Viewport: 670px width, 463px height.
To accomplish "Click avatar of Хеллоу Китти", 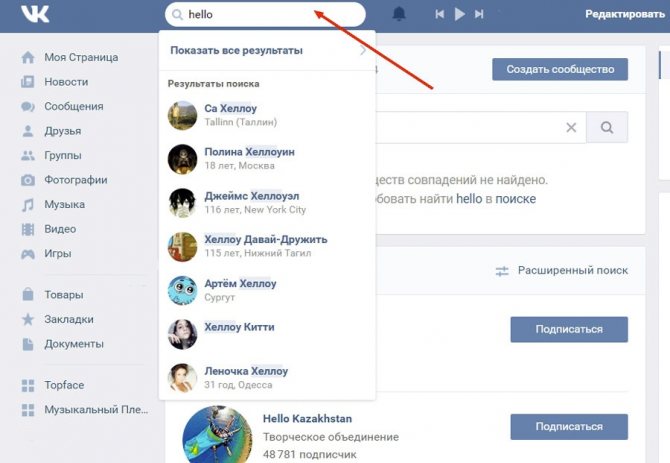I will 182,334.
